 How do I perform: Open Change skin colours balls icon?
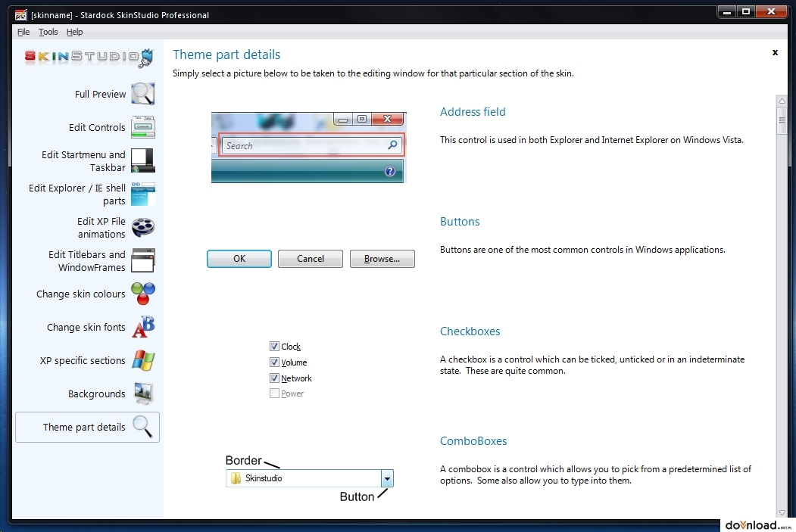pyautogui.click(x=143, y=294)
